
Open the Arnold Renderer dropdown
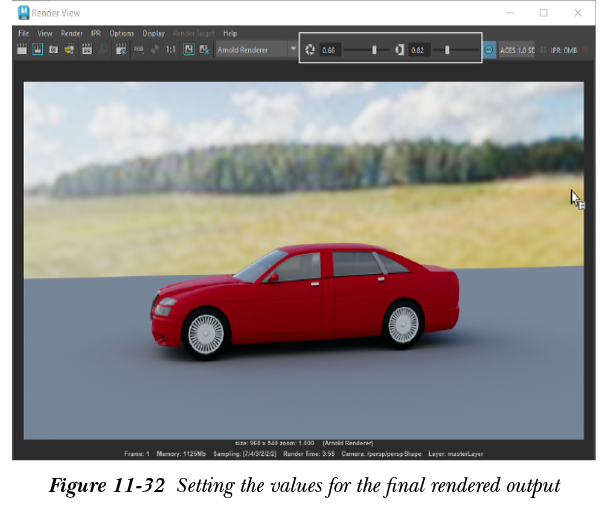(x=256, y=49)
